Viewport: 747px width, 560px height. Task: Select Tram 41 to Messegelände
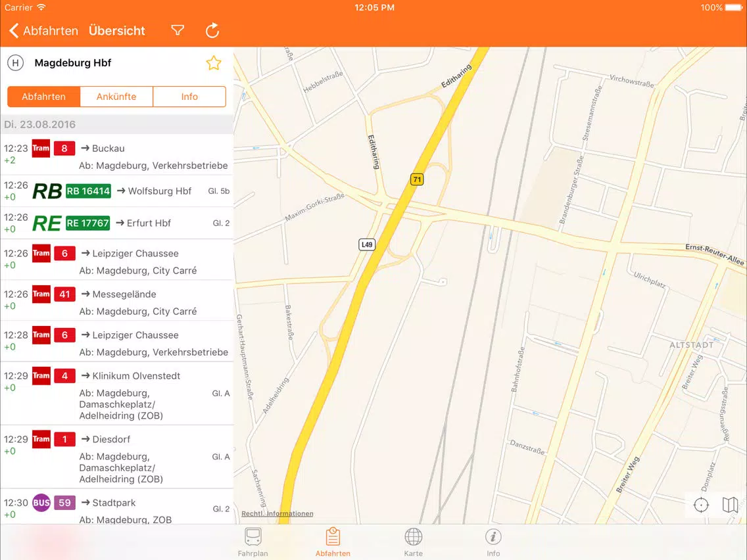tap(117, 301)
